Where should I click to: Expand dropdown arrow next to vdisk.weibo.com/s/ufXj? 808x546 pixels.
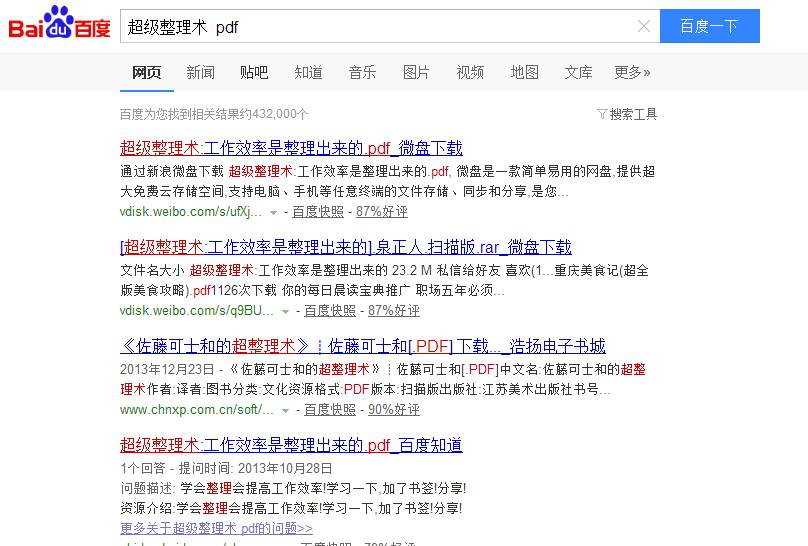pyautogui.click(x=274, y=212)
